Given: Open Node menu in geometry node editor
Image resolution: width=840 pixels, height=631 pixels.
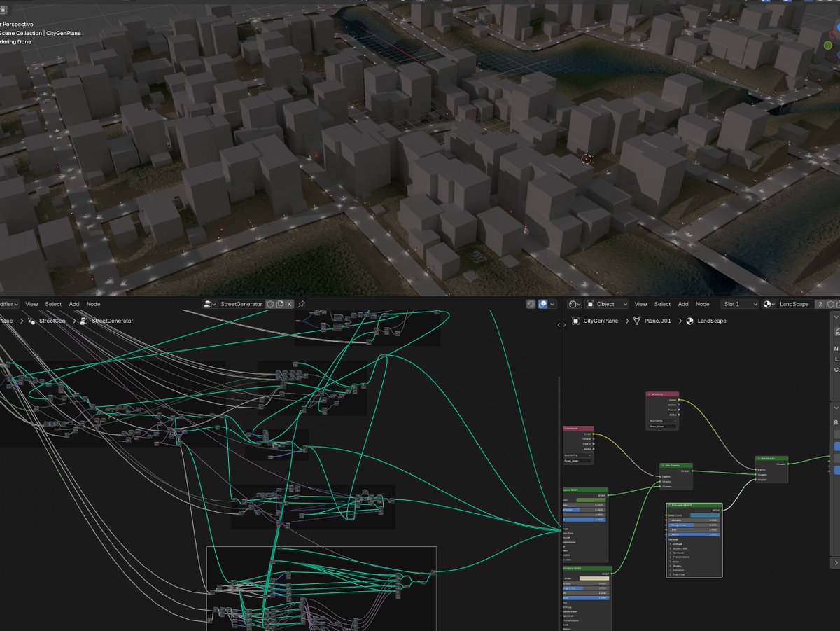Looking at the screenshot, I should [x=93, y=304].
